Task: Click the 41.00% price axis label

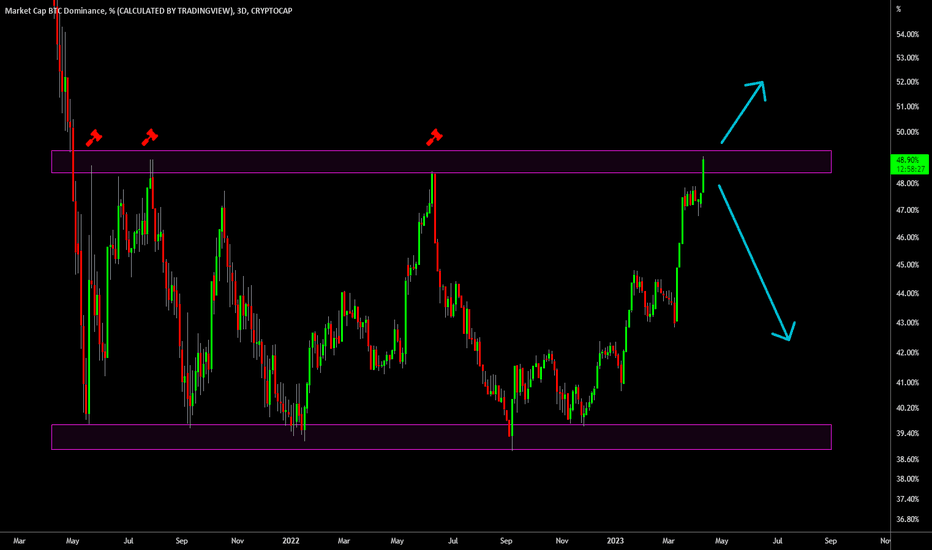Action: click(x=908, y=383)
